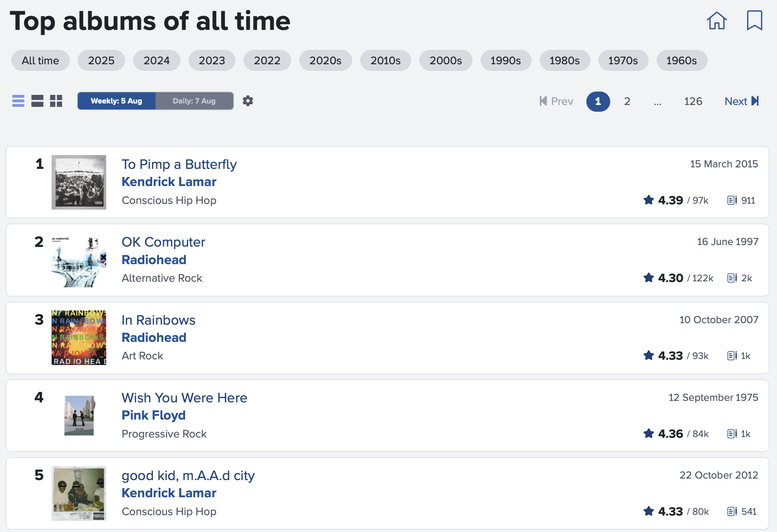
Task: Open Pink Floyd artist page
Action: coord(154,415)
